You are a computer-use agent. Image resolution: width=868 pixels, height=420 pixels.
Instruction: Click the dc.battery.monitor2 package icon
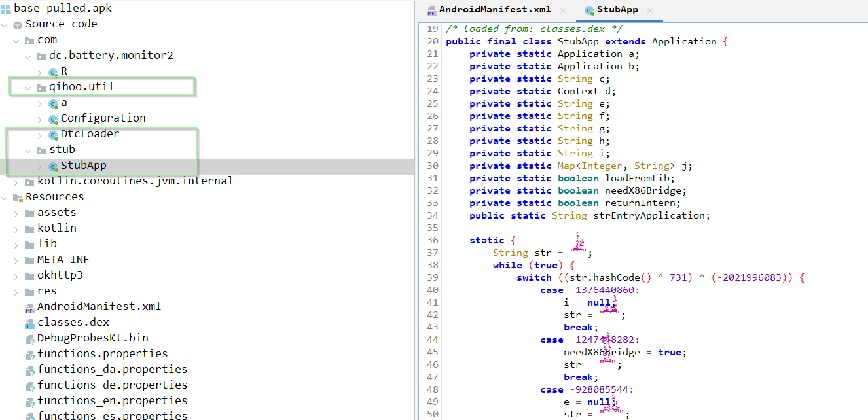pos(41,56)
